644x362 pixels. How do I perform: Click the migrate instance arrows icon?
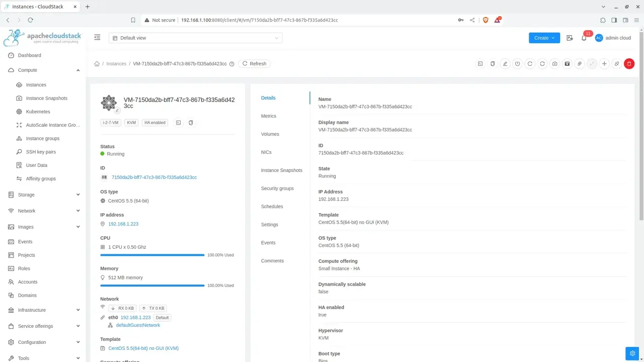[604, 64]
